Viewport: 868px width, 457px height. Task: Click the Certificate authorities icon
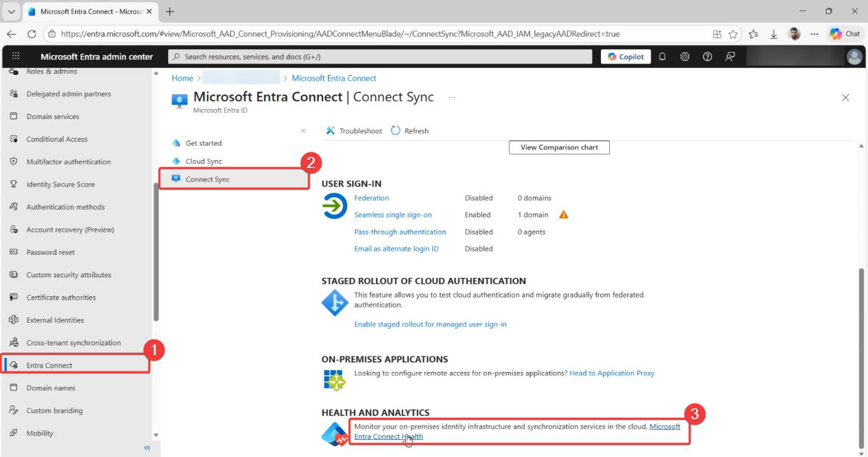tap(14, 298)
